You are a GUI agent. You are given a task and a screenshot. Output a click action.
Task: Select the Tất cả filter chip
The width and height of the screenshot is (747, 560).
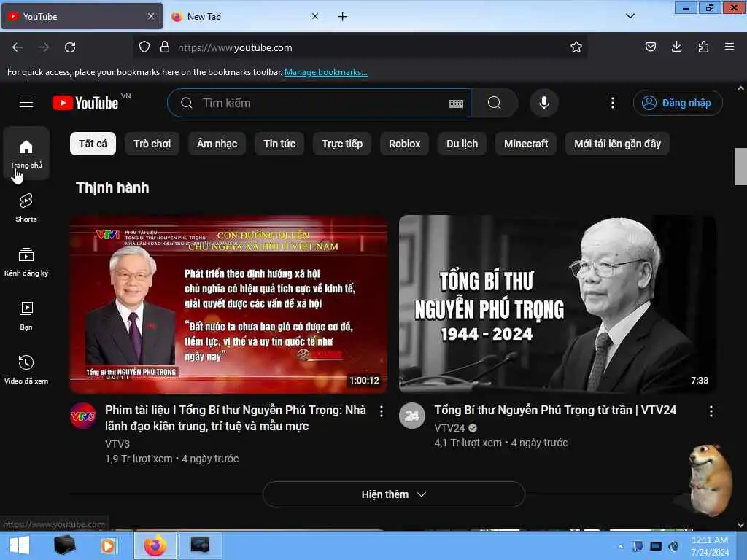pyautogui.click(x=93, y=144)
